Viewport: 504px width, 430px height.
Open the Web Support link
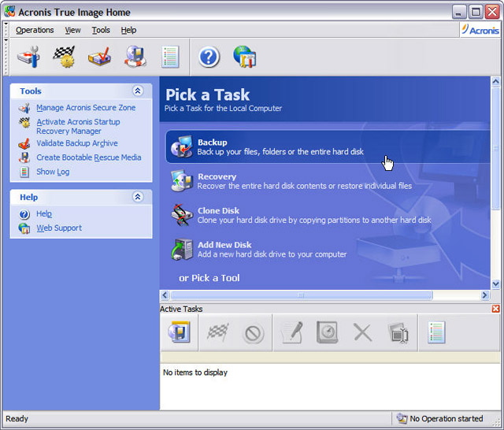[59, 228]
